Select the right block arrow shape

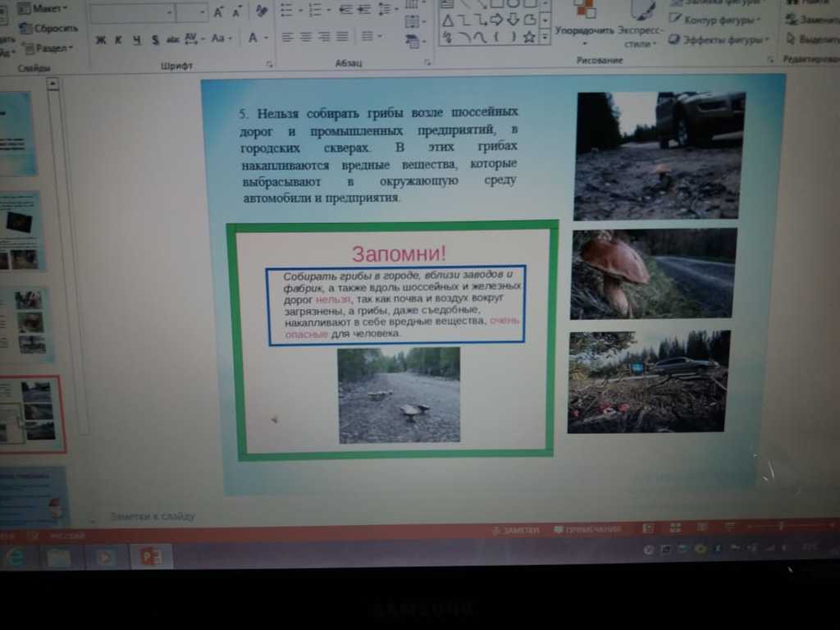tap(496, 21)
